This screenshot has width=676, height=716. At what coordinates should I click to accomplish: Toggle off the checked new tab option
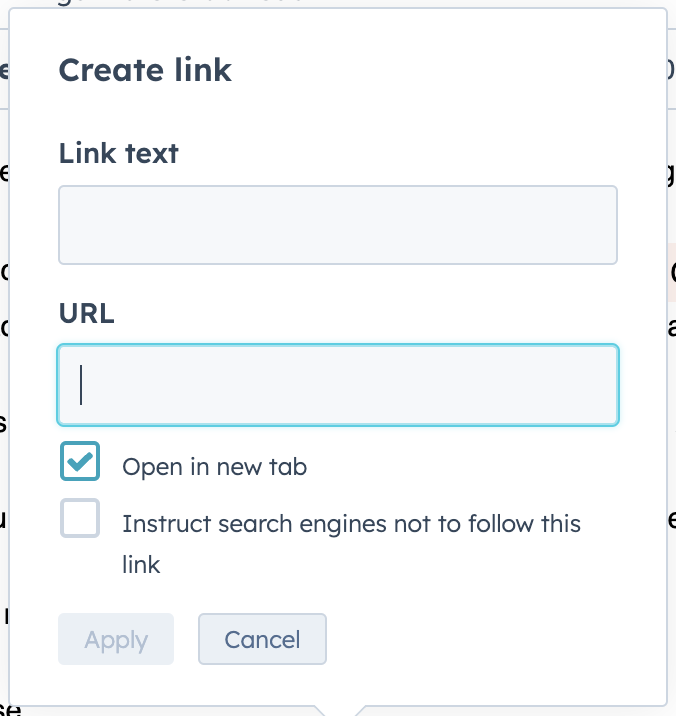[80, 461]
